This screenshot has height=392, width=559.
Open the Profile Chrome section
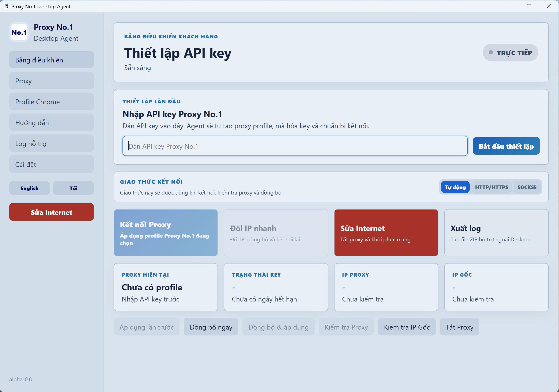tap(51, 102)
